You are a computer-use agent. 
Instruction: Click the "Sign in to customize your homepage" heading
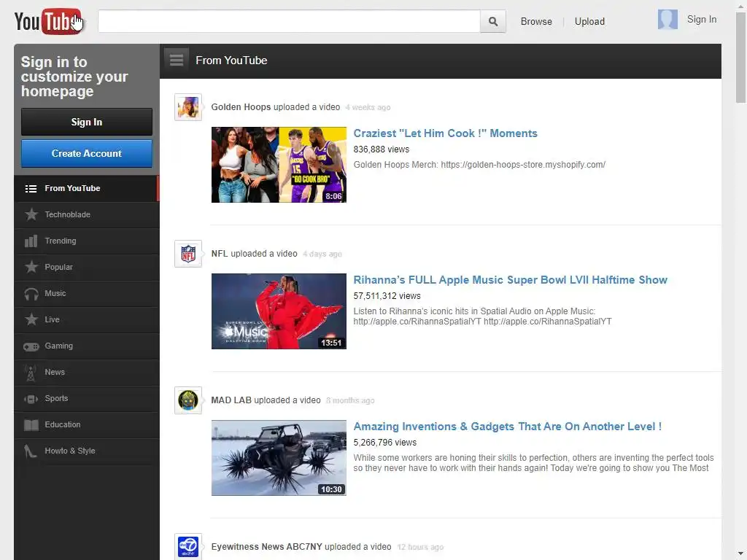tap(74, 77)
